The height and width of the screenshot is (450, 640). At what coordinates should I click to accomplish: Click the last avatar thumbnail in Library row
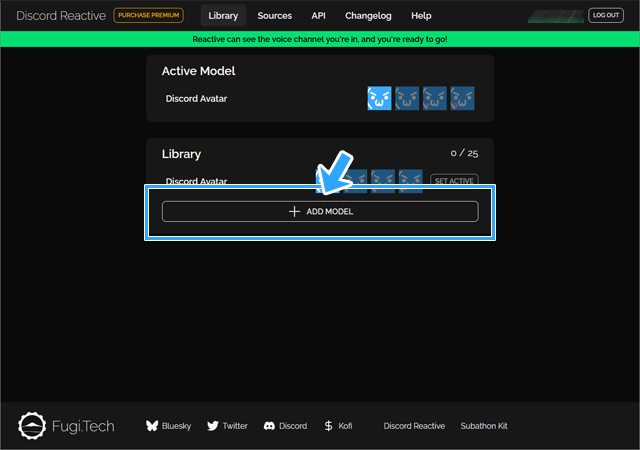(411, 178)
